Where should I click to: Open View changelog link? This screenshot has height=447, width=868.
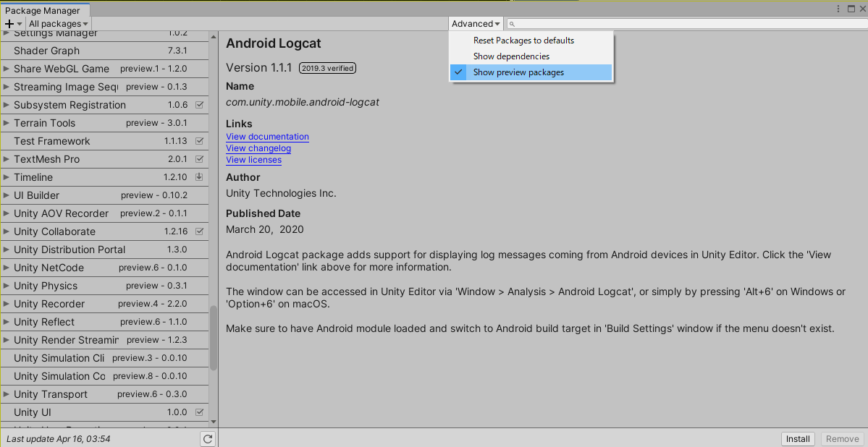pos(258,148)
